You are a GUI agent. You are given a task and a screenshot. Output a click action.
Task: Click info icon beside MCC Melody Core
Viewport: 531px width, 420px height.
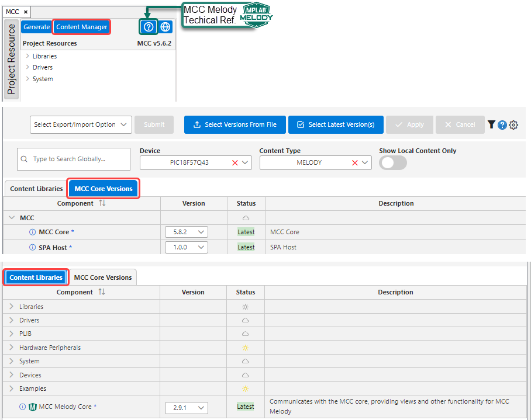point(23,407)
